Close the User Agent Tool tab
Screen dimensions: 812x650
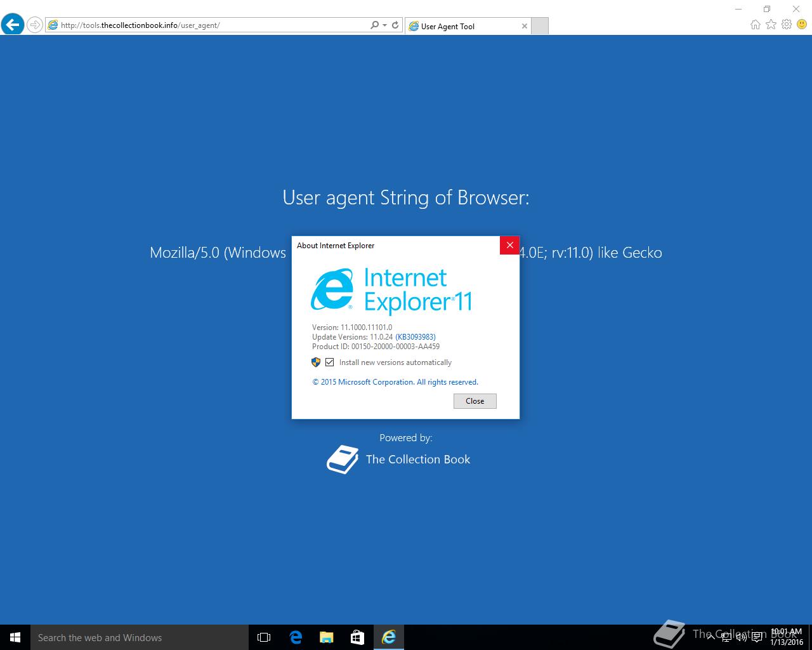click(524, 26)
